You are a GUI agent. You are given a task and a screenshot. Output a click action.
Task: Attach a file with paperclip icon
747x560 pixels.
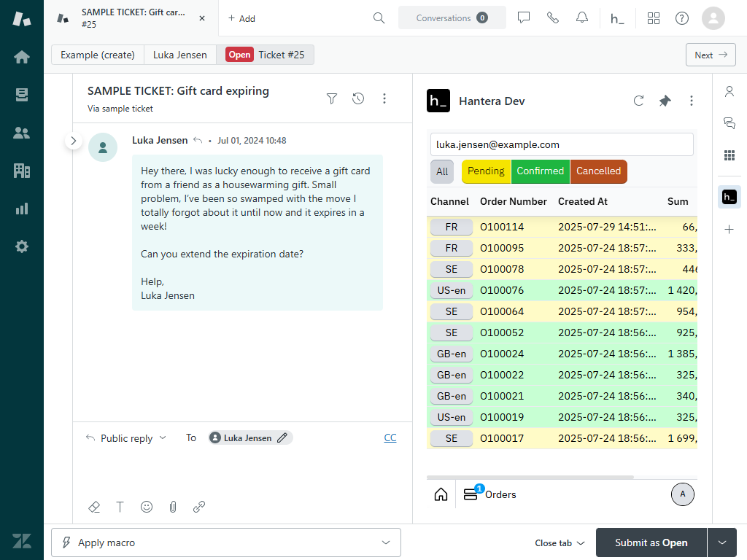pyautogui.click(x=173, y=507)
